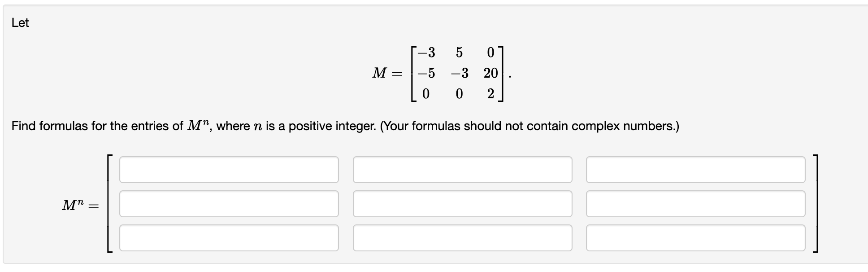The height and width of the screenshot is (272, 868).
Task: Click the entry 5 in matrix M
Action: pyautogui.click(x=458, y=53)
